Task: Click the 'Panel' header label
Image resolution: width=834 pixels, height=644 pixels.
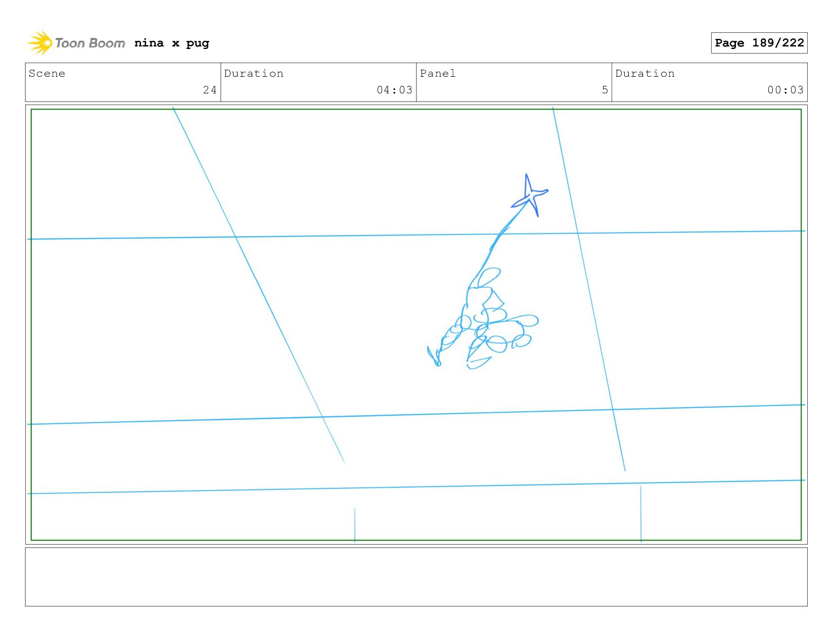Action: pyautogui.click(x=438, y=73)
